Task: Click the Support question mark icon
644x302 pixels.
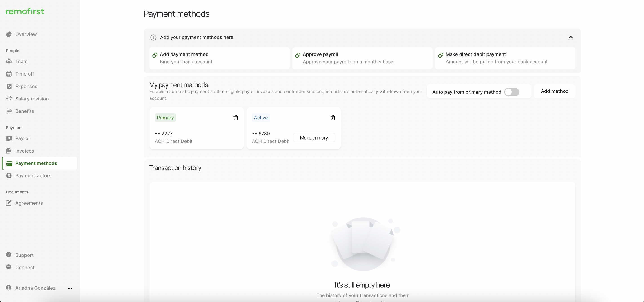Action: click(9, 255)
